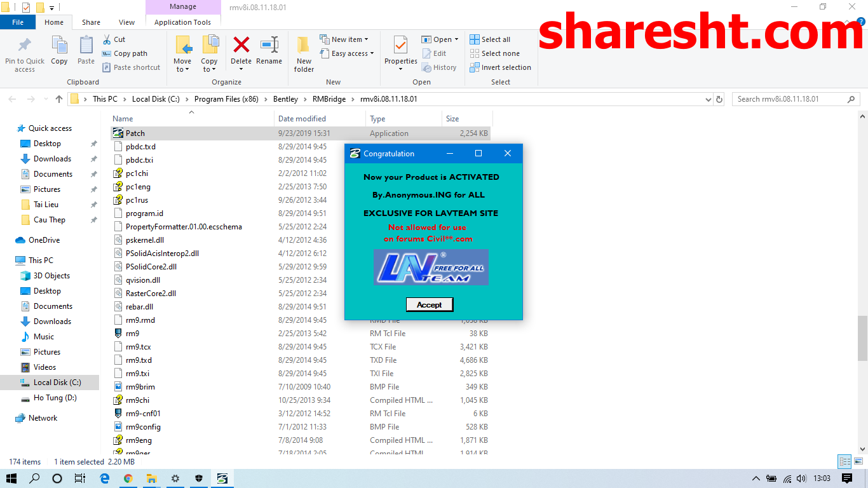Image resolution: width=868 pixels, height=488 pixels.
Task: Switch to the Application Tools tab
Action: point(182,22)
